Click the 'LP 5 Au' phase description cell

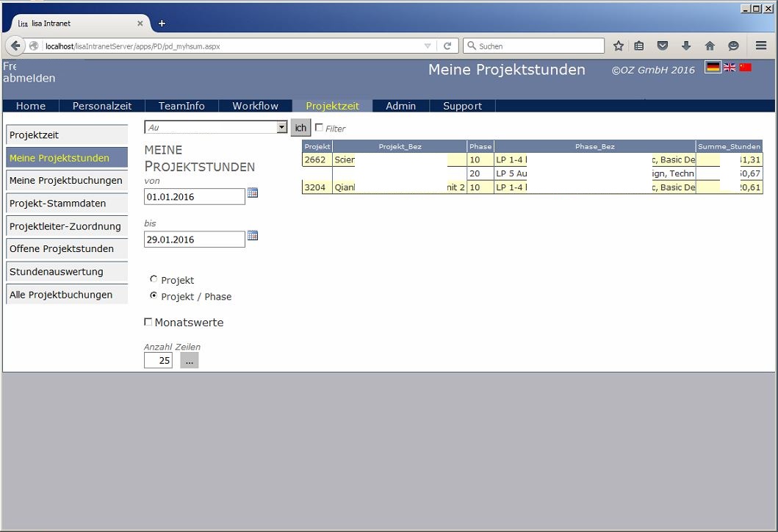pos(595,173)
